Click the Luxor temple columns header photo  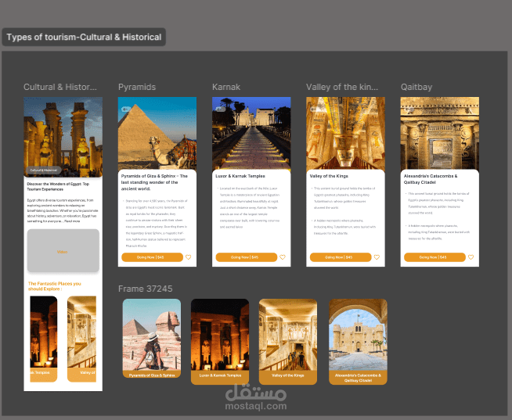click(63, 136)
